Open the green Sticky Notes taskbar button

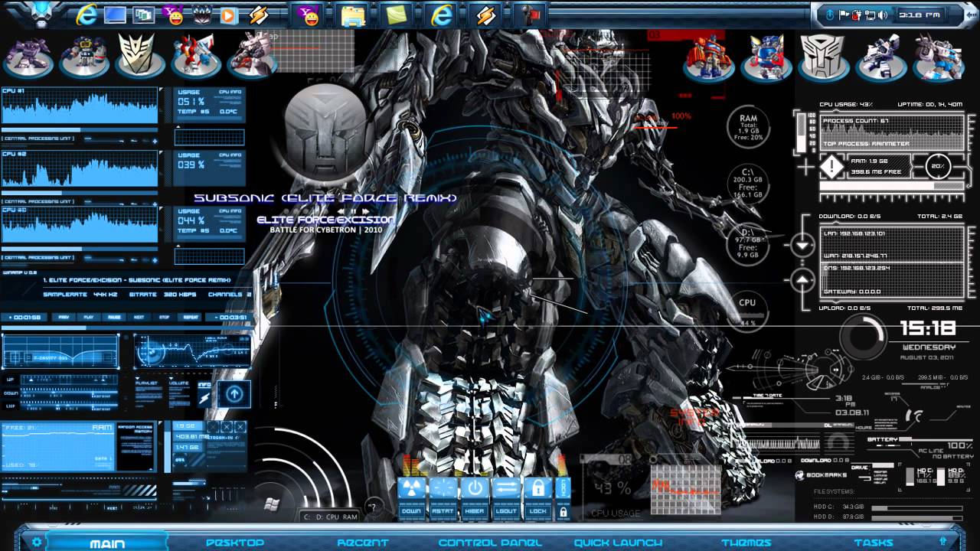[x=397, y=15]
